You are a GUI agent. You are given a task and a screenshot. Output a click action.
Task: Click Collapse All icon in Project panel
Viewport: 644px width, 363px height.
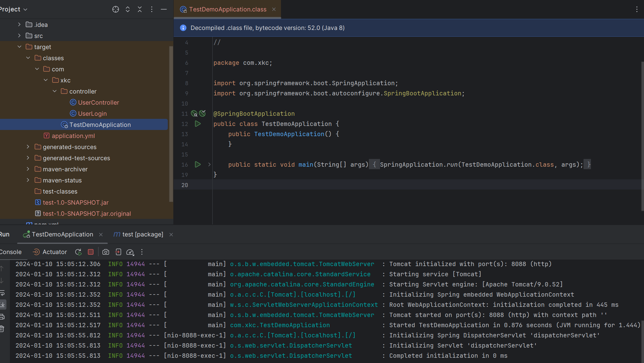[x=140, y=9]
